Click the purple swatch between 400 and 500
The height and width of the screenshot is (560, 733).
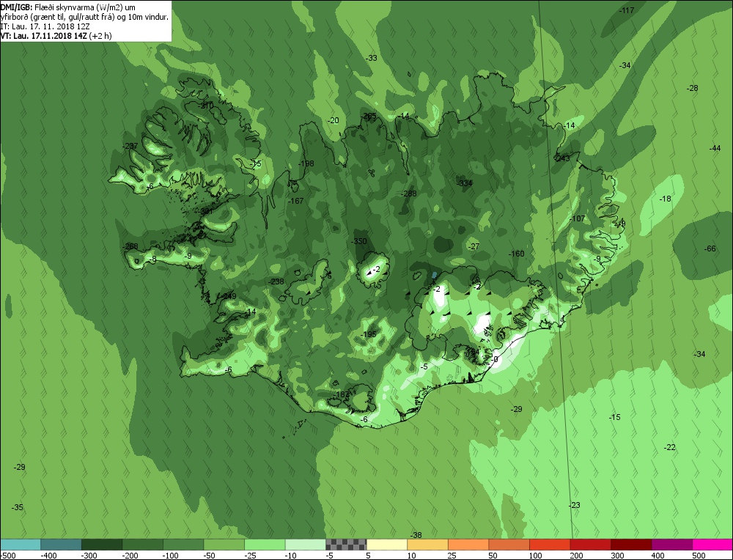point(671,545)
